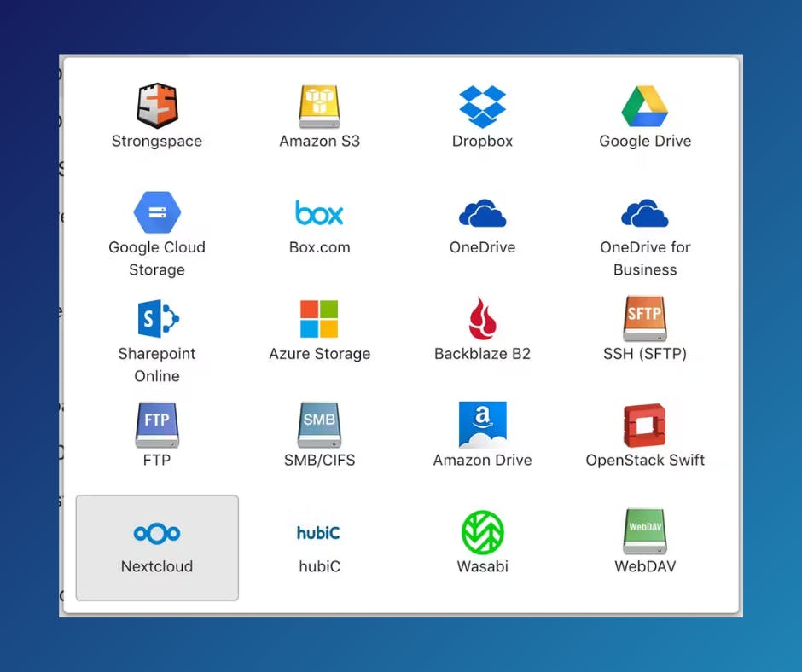Image resolution: width=802 pixels, height=672 pixels.
Task: Select the OneDrive cloud icon
Action: [x=482, y=212]
